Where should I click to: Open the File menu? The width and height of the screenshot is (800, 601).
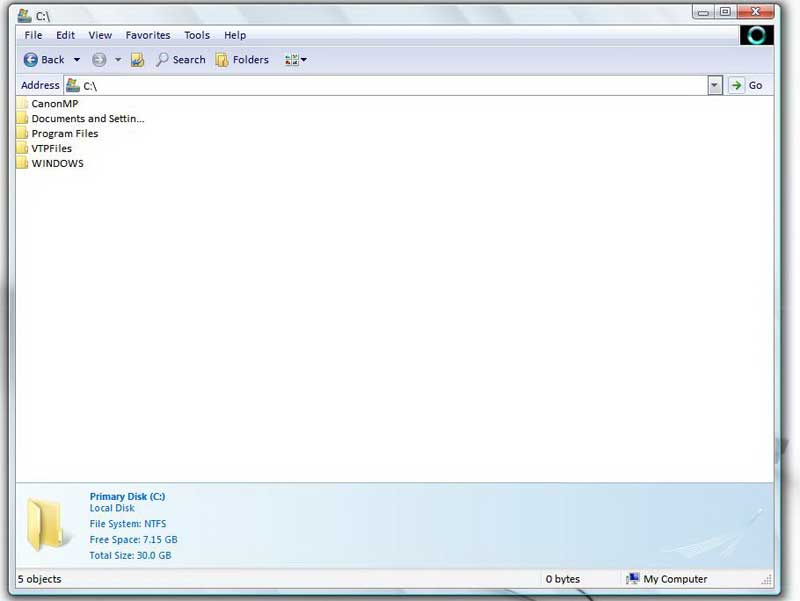pyautogui.click(x=33, y=35)
